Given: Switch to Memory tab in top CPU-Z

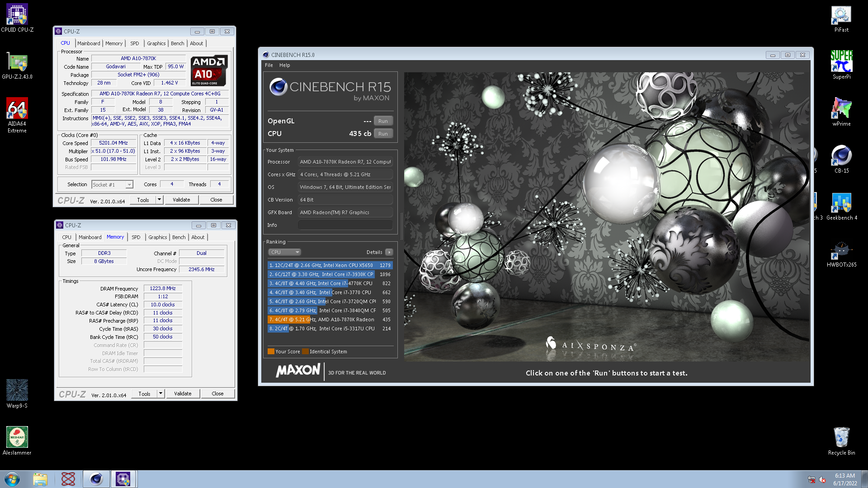Looking at the screenshot, I should 114,43.
